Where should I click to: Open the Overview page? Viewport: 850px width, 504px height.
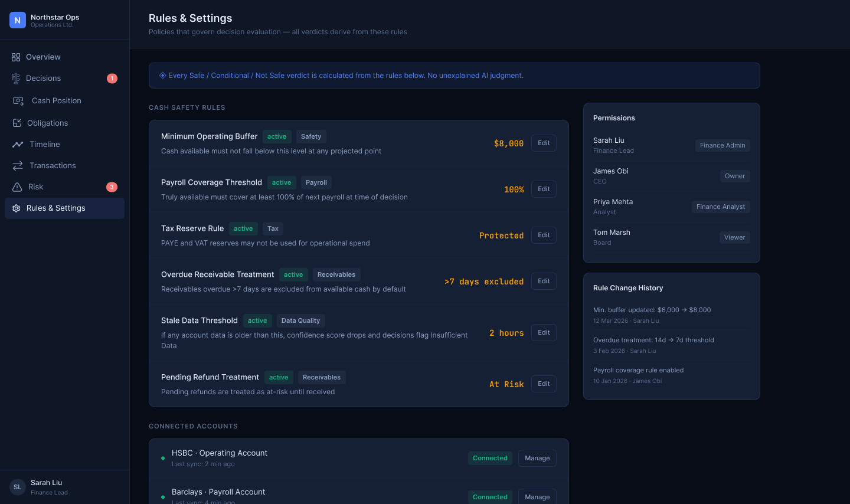click(x=64, y=57)
